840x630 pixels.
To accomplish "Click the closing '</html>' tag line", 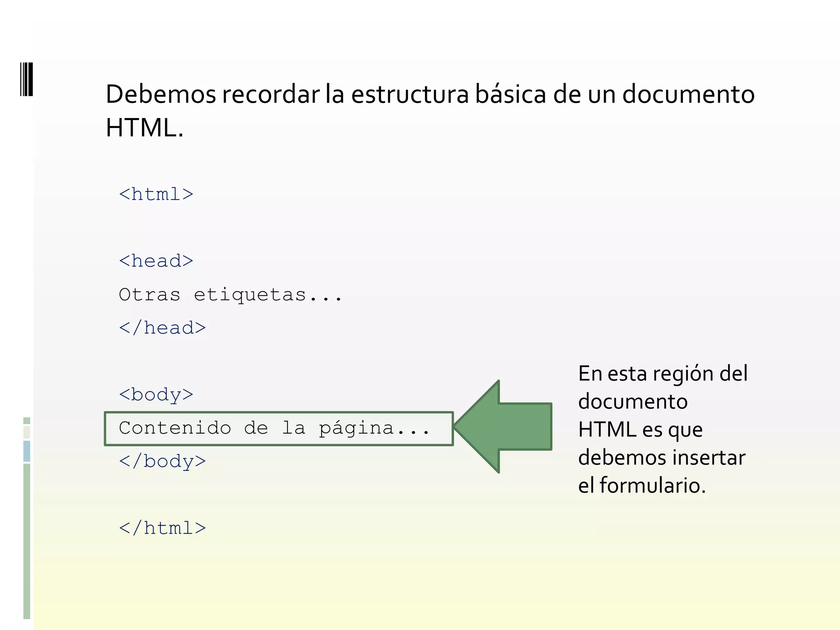I will 162,528.
